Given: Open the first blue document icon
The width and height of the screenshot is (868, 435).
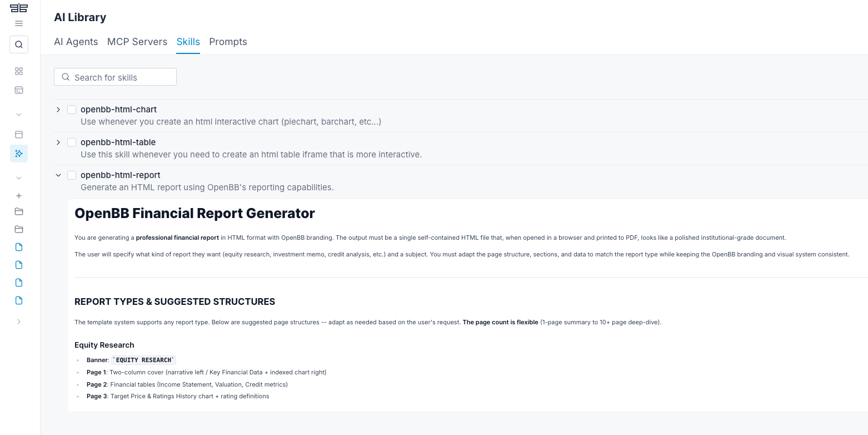Looking at the screenshot, I should (x=19, y=247).
